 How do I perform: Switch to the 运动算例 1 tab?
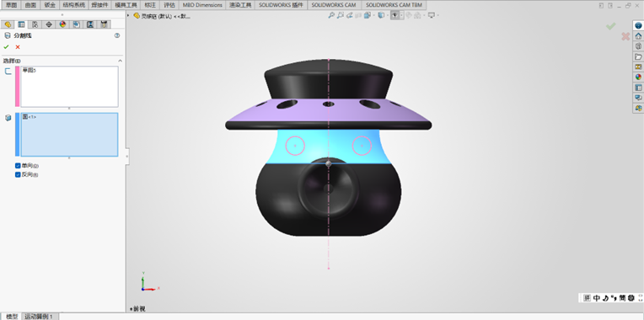[x=39, y=317]
